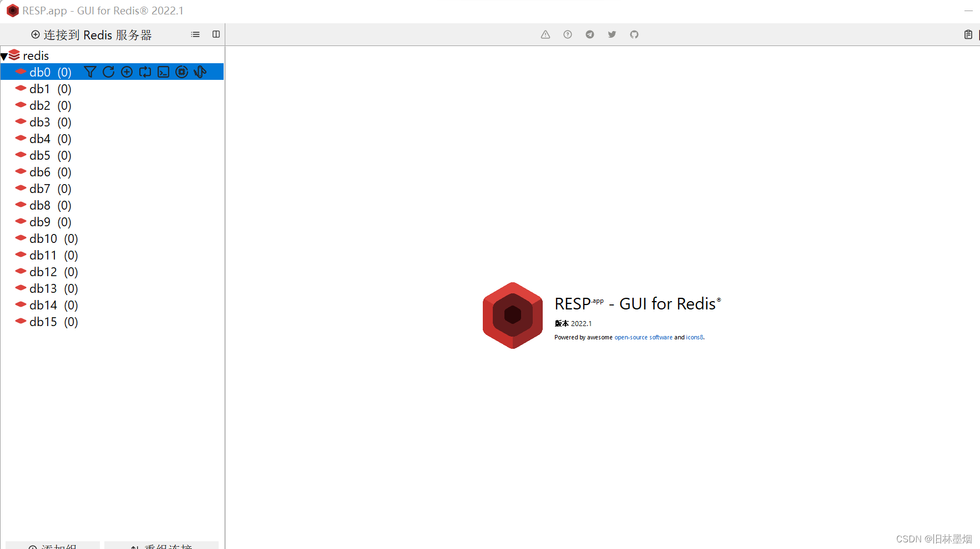Open the db0 key filter
Image resolution: width=980 pixels, height=549 pixels.
[x=90, y=72]
